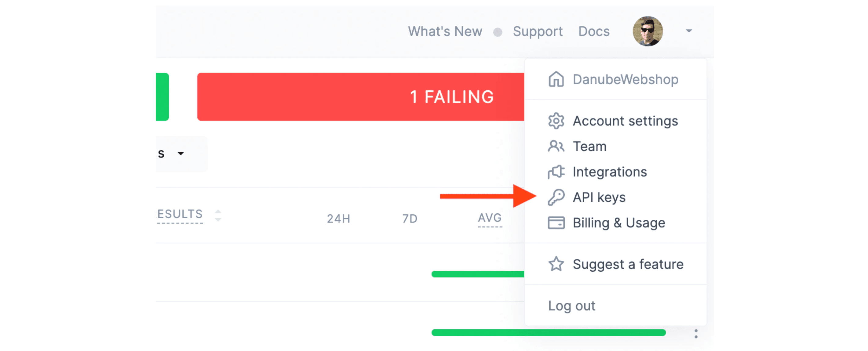This screenshot has height=351, width=868.
Task: Click the AVG column header
Action: pos(490,218)
